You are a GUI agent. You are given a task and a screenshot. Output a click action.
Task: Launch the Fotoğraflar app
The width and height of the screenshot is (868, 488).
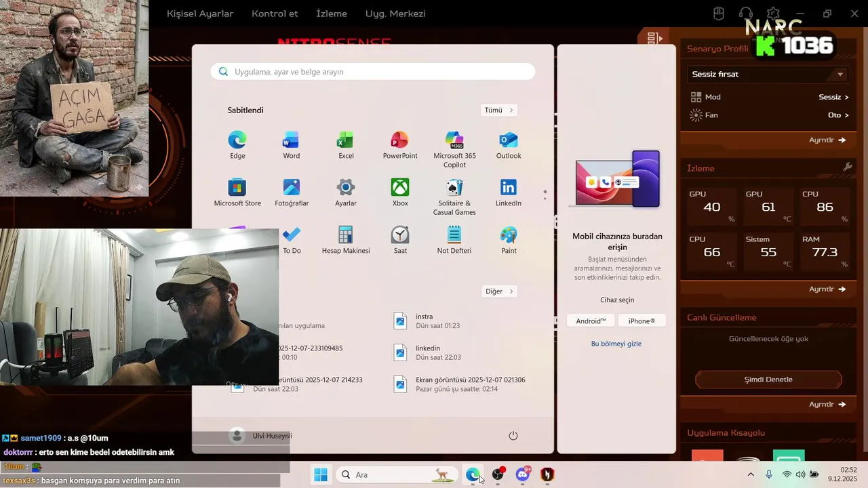pos(292,192)
